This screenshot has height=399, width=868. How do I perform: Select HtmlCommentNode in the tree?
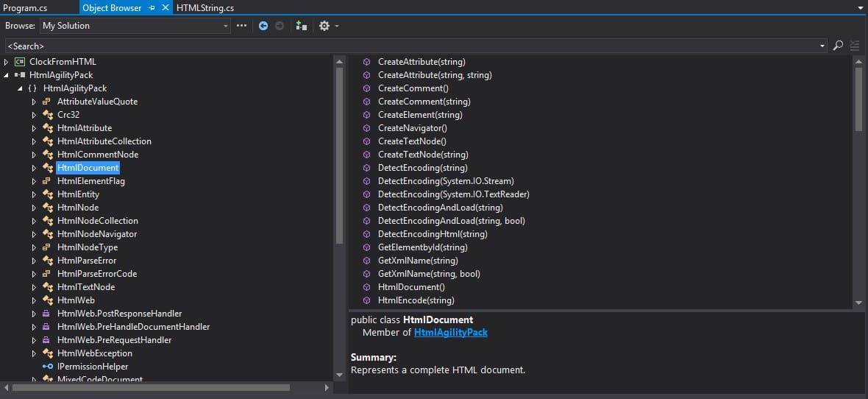point(97,155)
